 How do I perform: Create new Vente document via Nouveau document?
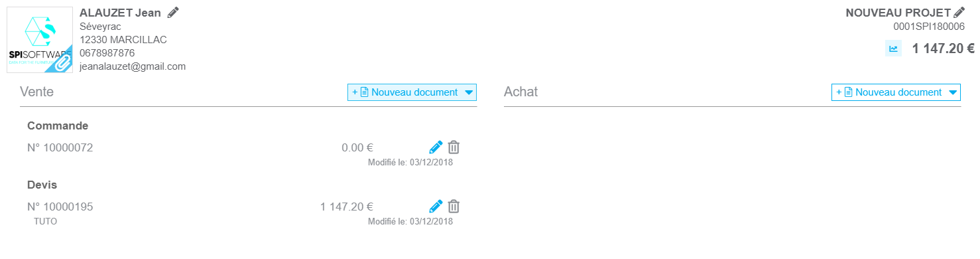(404, 92)
